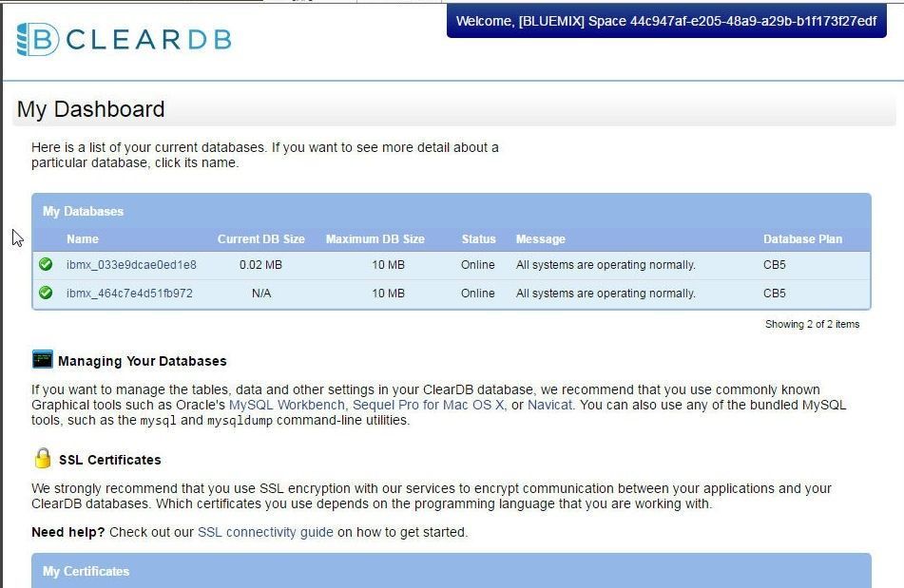Click the terminal icon beside Managing Your Databases
This screenshot has width=904, height=588.
pyautogui.click(x=43, y=359)
